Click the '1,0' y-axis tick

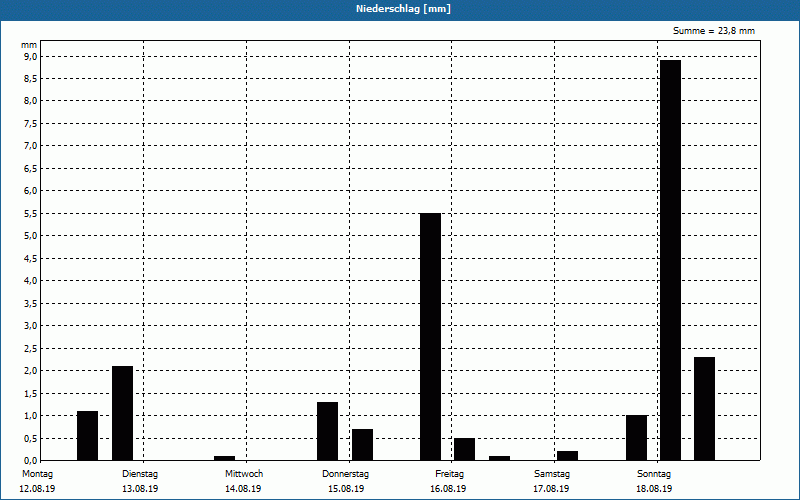coord(31,416)
